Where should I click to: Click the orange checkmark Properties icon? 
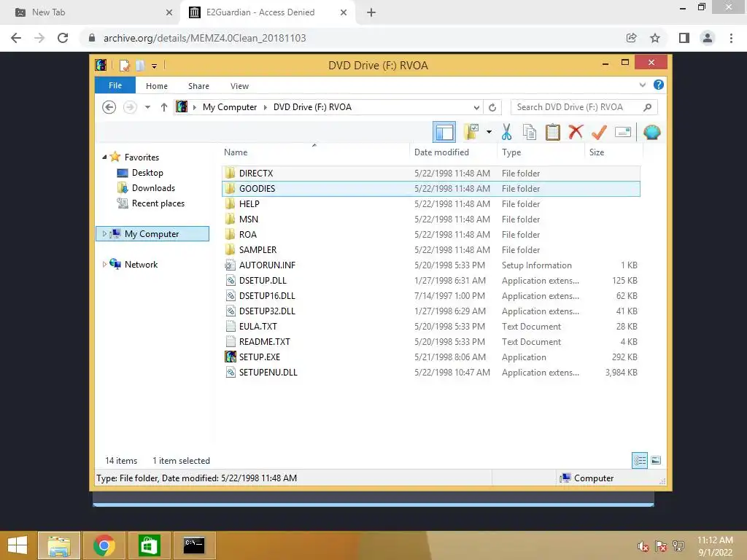[x=599, y=133]
